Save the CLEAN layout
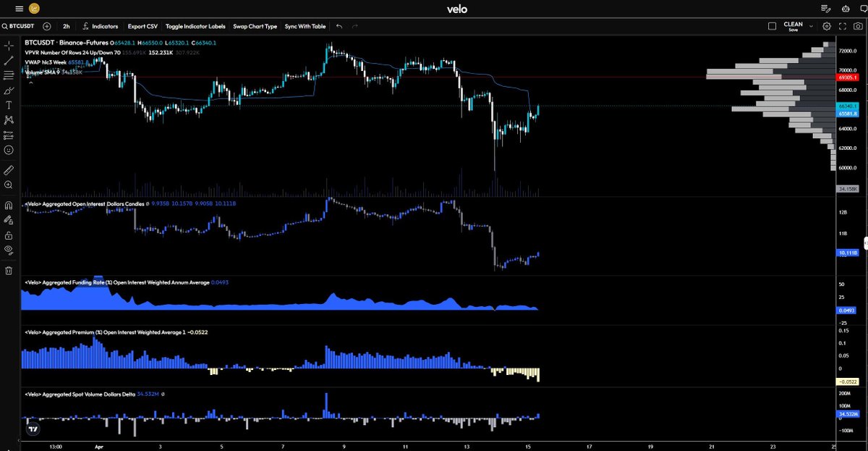The height and width of the screenshot is (451, 868). click(x=793, y=30)
